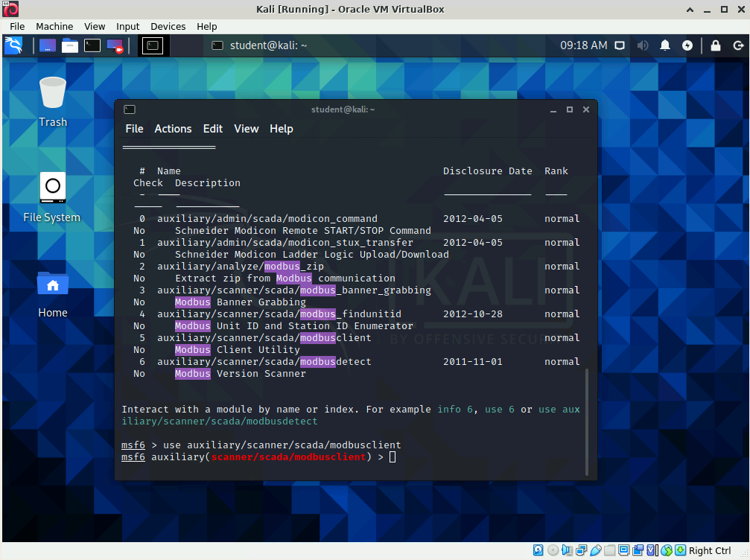This screenshot has height=560, width=750.
Task: Click the 'use auxiliary/scanner/scada/modbusclient' command text
Action: pos(282,445)
